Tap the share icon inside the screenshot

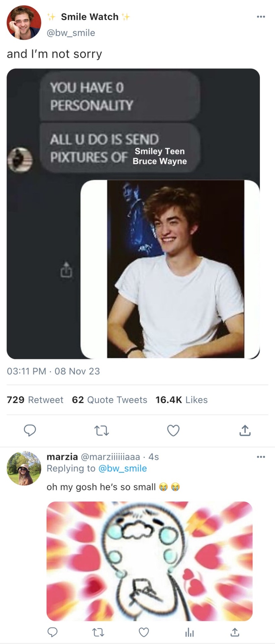[66, 270]
